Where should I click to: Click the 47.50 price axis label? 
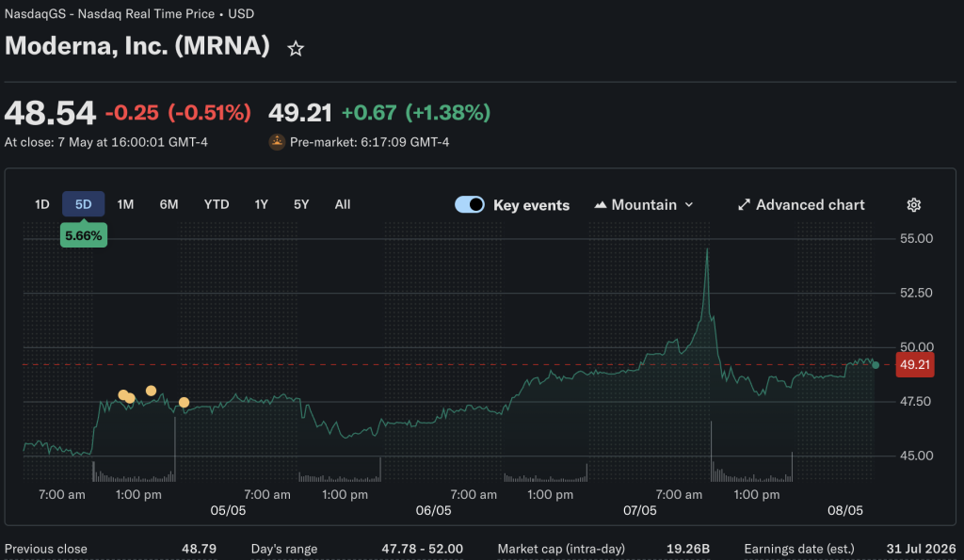[x=916, y=401]
